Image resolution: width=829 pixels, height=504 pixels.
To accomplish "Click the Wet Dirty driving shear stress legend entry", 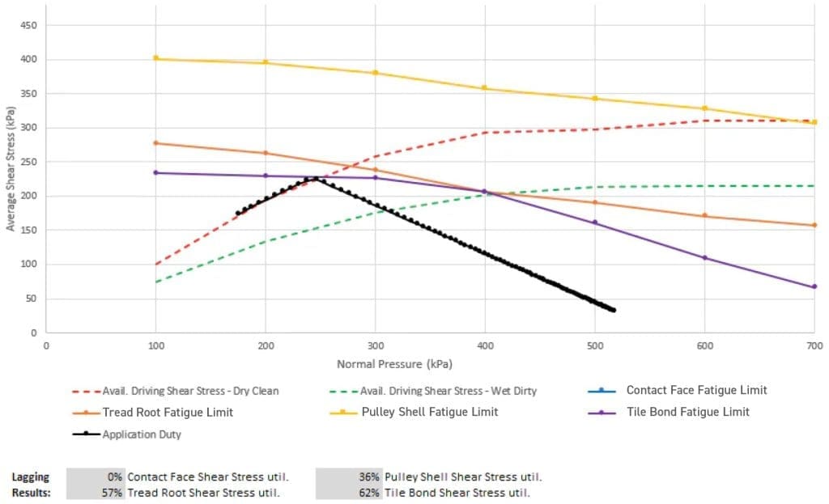I will tap(448, 392).
